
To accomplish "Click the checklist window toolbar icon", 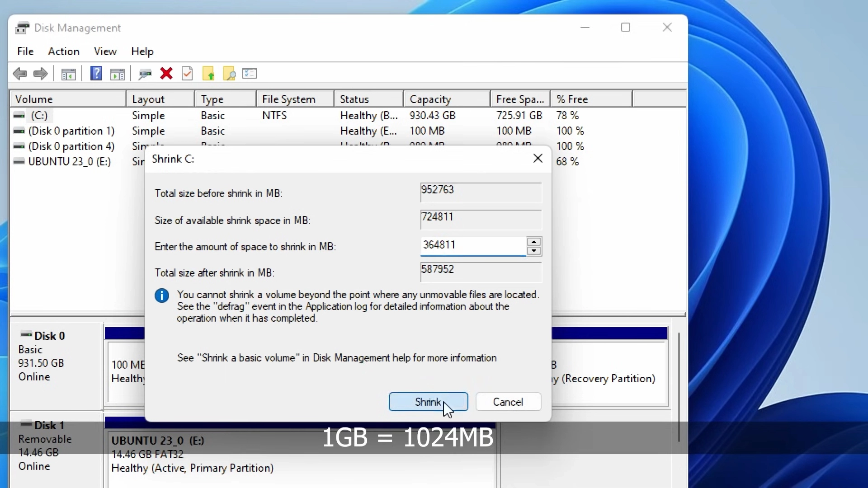I will pos(250,73).
